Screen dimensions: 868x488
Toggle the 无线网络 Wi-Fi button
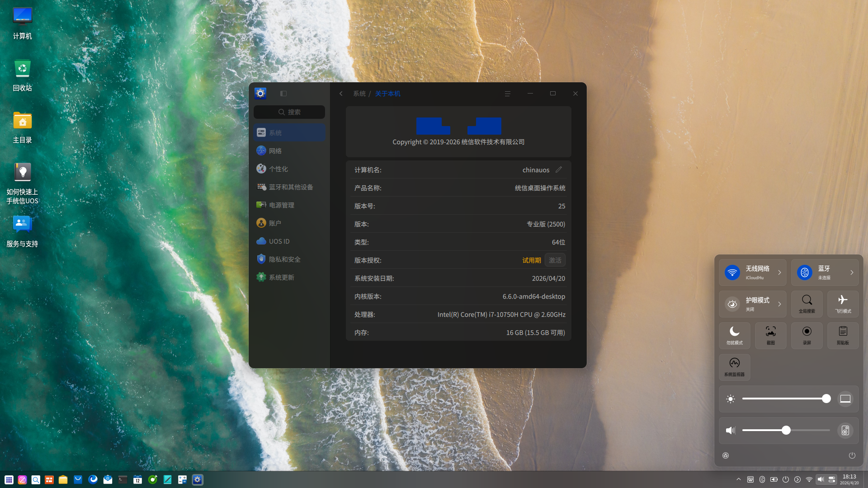tap(732, 272)
